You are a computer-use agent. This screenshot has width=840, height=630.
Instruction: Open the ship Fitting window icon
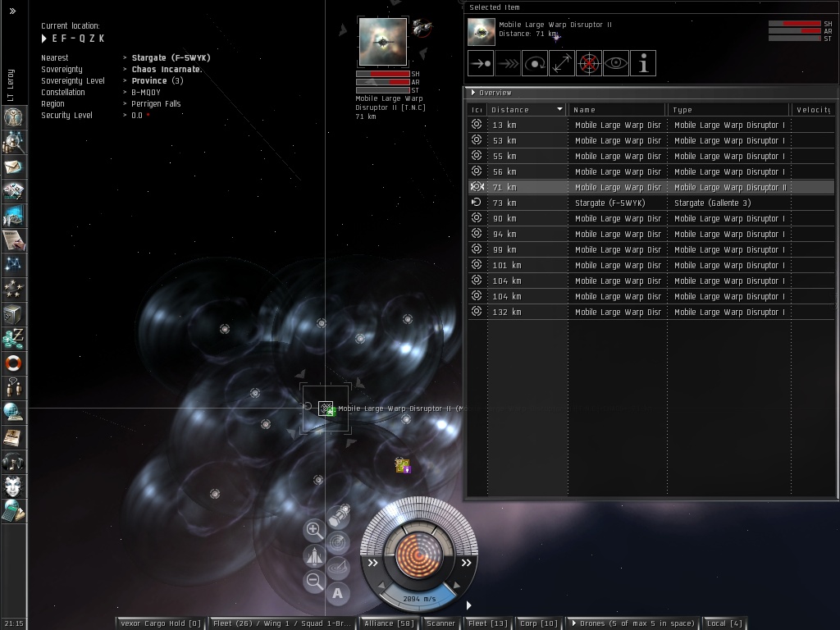13,191
